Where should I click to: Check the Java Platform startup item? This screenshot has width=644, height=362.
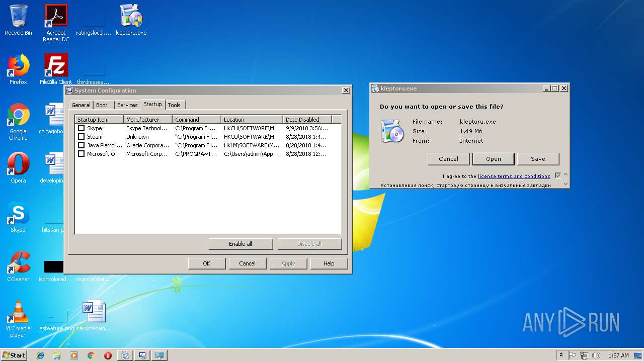81,145
